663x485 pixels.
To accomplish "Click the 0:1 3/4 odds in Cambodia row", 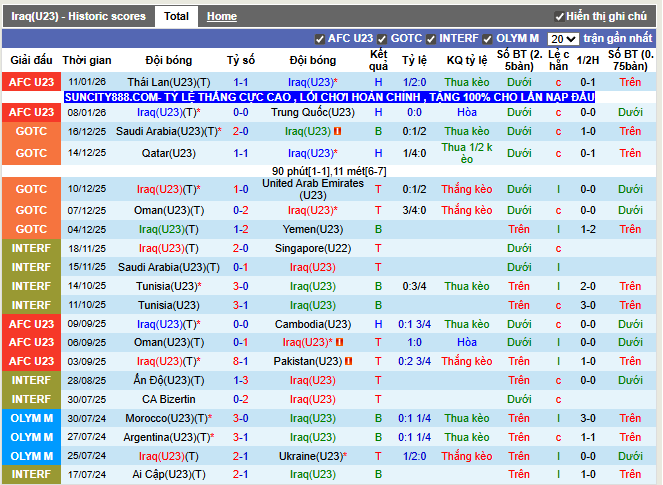I will coord(414,324).
